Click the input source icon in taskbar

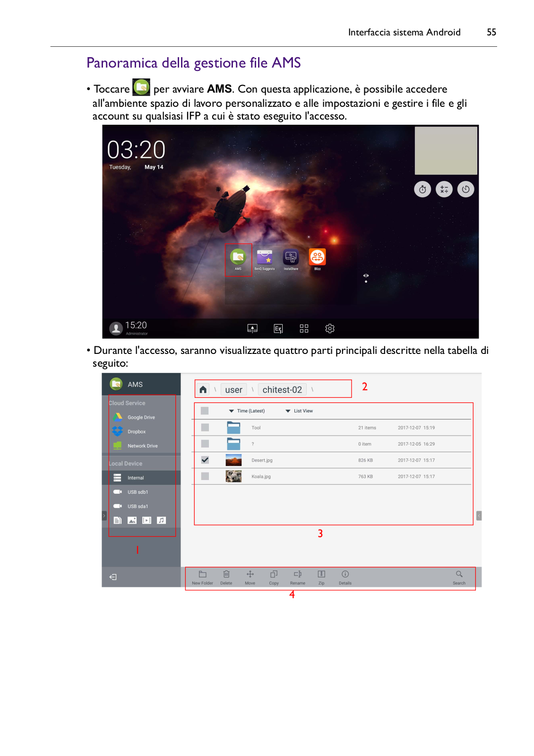point(252,328)
